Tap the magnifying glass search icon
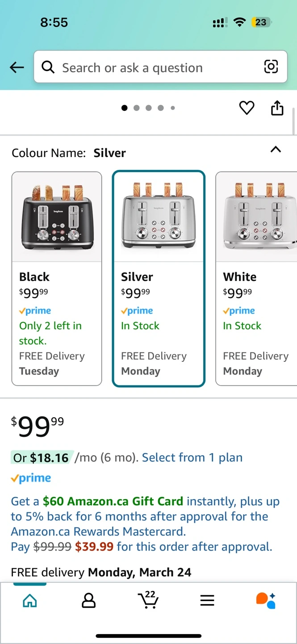297x644 pixels. point(48,67)
